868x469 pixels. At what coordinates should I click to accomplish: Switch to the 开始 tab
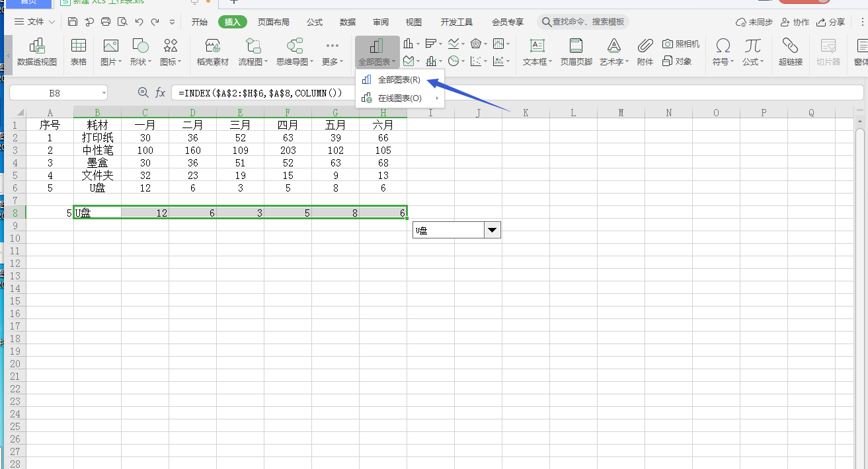[200, 22]
